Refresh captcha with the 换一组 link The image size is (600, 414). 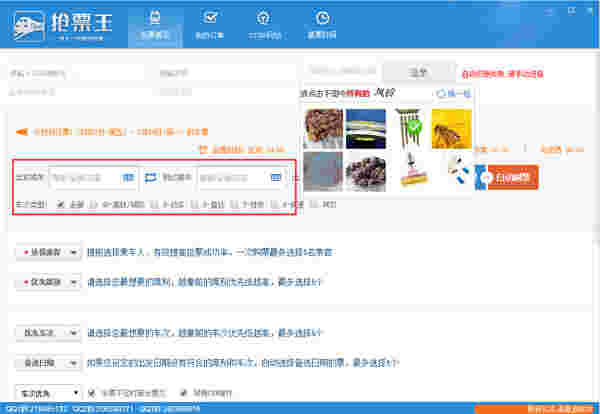tap(454, 93)
